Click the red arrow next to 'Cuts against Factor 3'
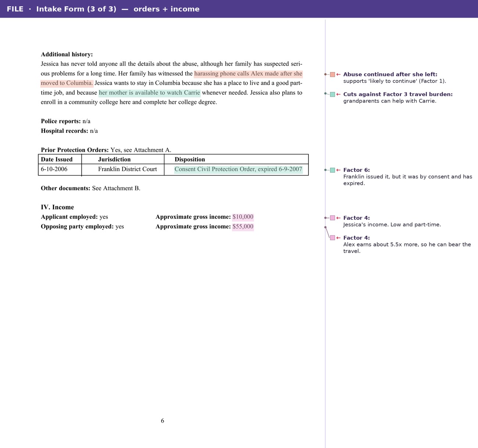This screenshot has height=448, width=478. click(x=338, y=94)
